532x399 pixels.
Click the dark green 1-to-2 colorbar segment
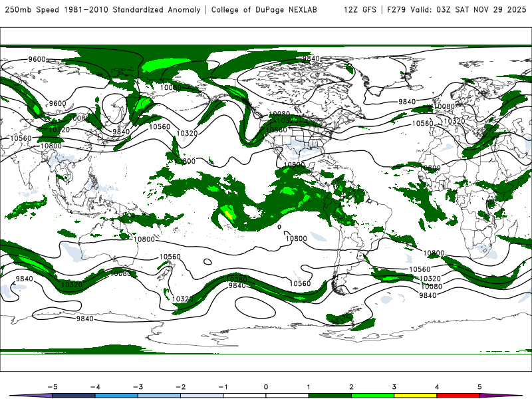(330, 396)
